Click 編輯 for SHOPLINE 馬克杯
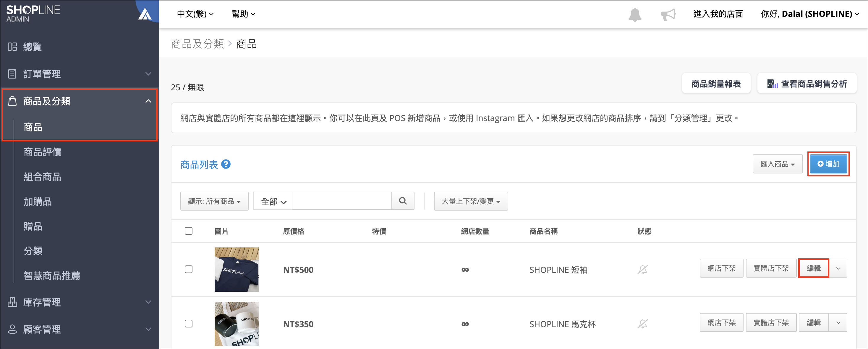 (x=814, y=322)
